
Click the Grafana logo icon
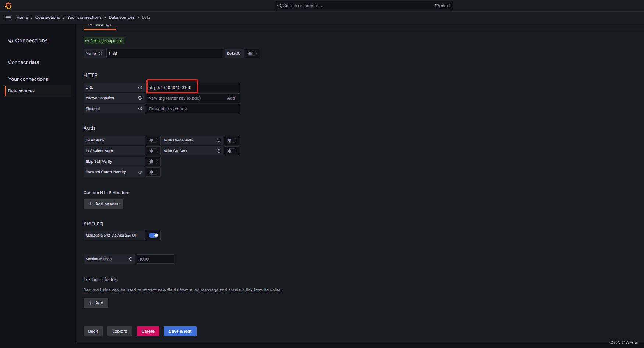tap(8, 6)
